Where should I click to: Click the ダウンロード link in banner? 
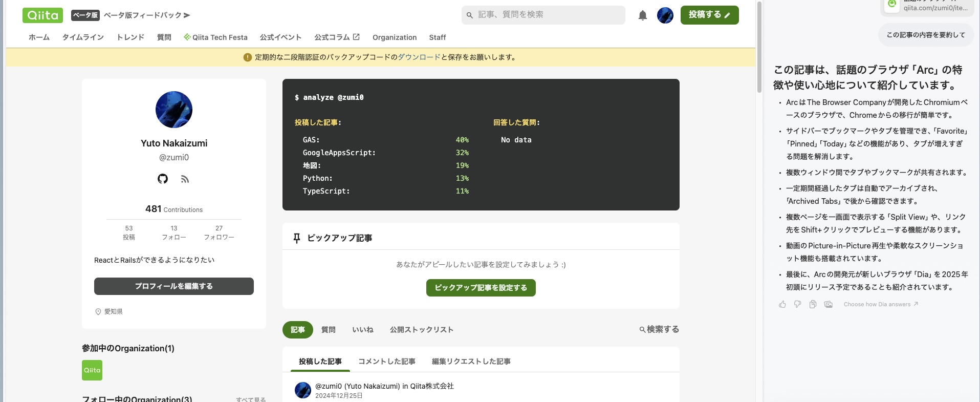(x=419, y=57)
